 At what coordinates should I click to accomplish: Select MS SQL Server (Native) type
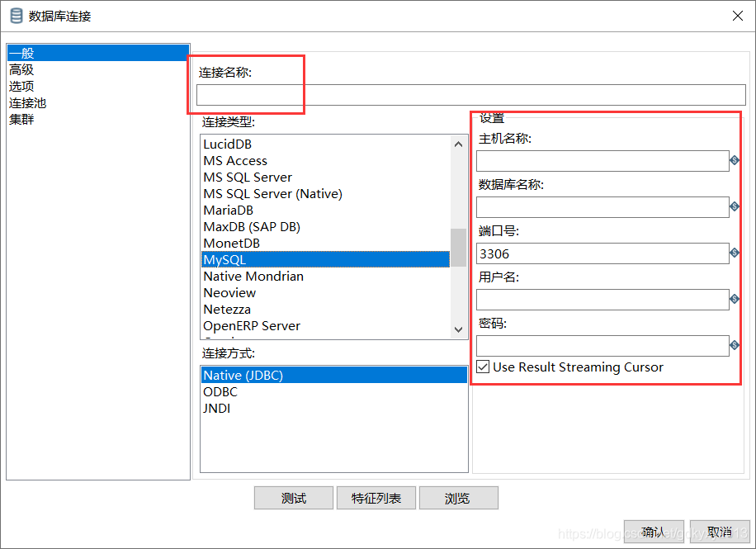[x=326, y=193]
